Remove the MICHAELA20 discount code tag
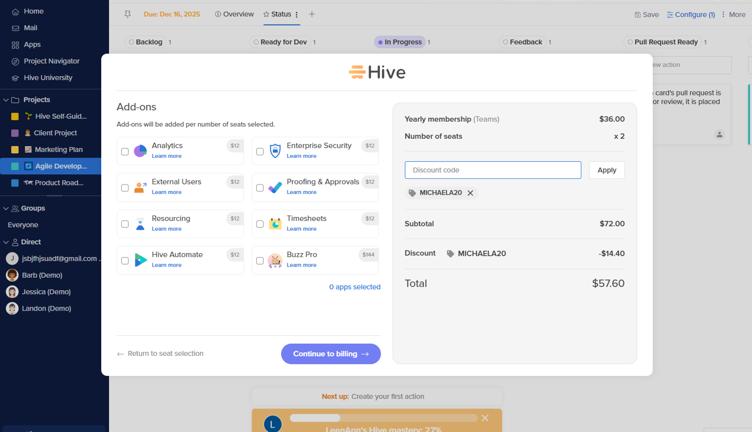The image size is (752, 432). [470, 193]
